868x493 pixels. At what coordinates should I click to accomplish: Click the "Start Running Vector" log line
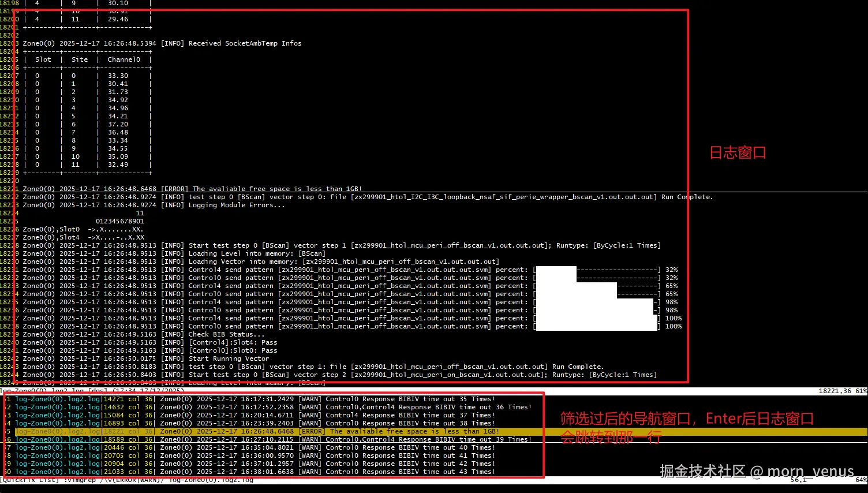(145, 358)
